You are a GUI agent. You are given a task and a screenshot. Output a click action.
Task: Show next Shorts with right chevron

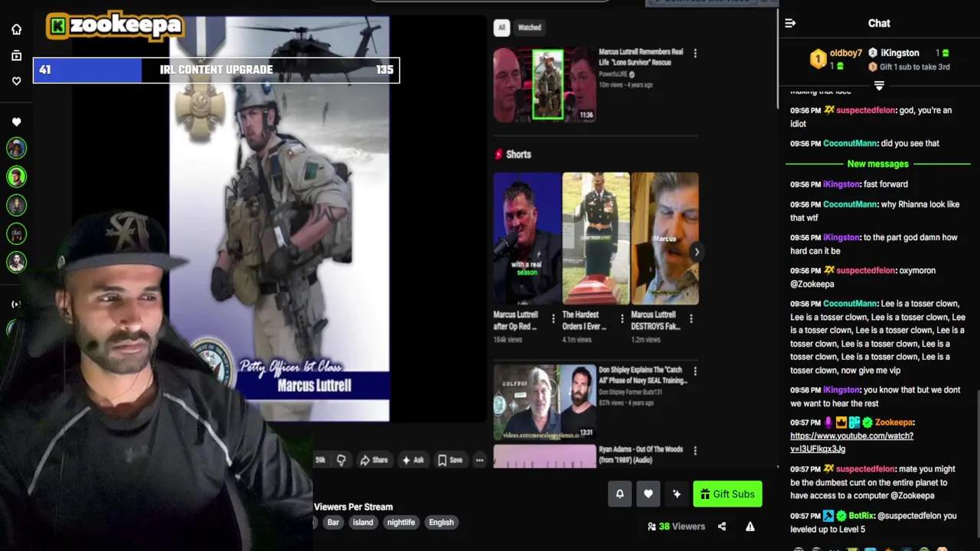(x=697, y=252)
